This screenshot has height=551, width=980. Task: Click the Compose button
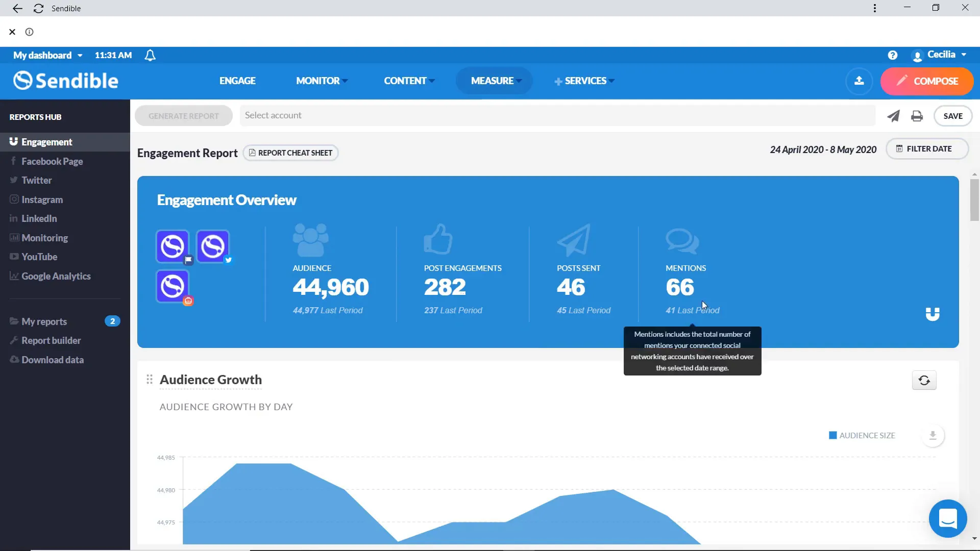[x=927, y=81]
